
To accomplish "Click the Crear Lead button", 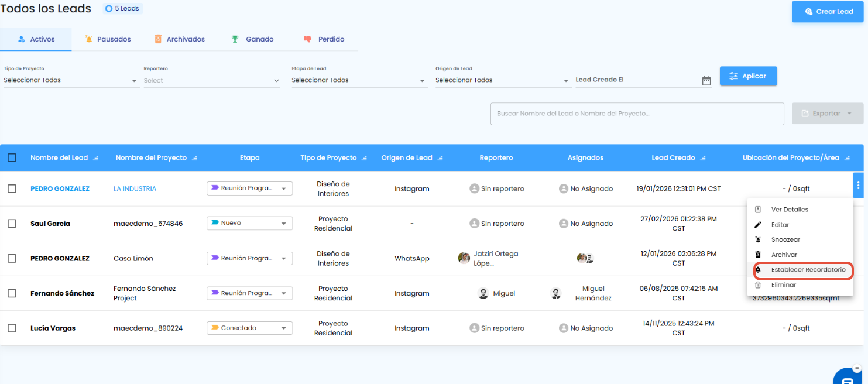I will 828,12.
